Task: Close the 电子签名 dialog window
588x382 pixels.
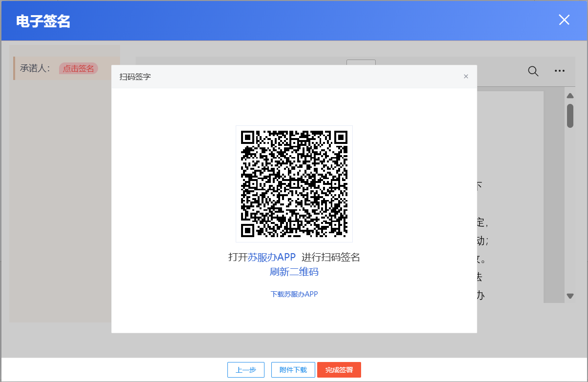Action: [x=564, y=20]
